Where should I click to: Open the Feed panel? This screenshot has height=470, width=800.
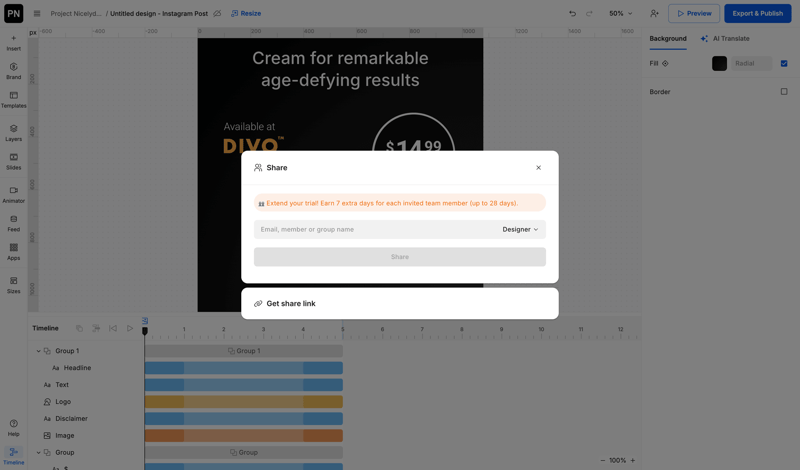click(13, 223)
